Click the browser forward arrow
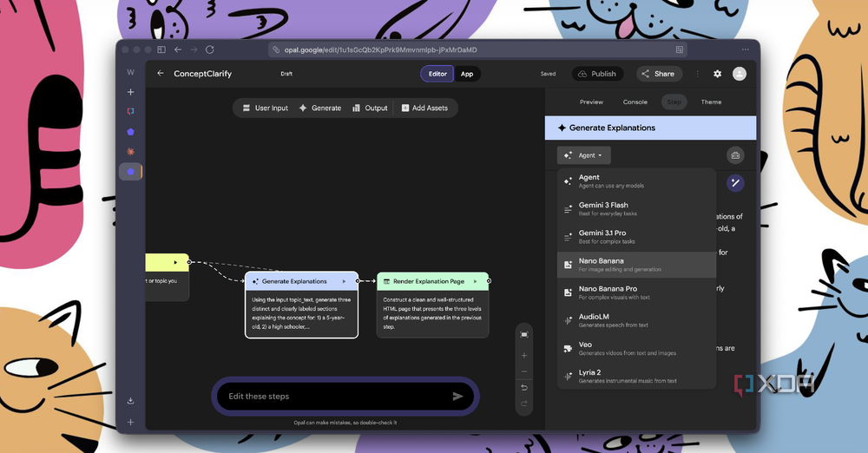This screenshot has height=453, width=868. (194, 49)
